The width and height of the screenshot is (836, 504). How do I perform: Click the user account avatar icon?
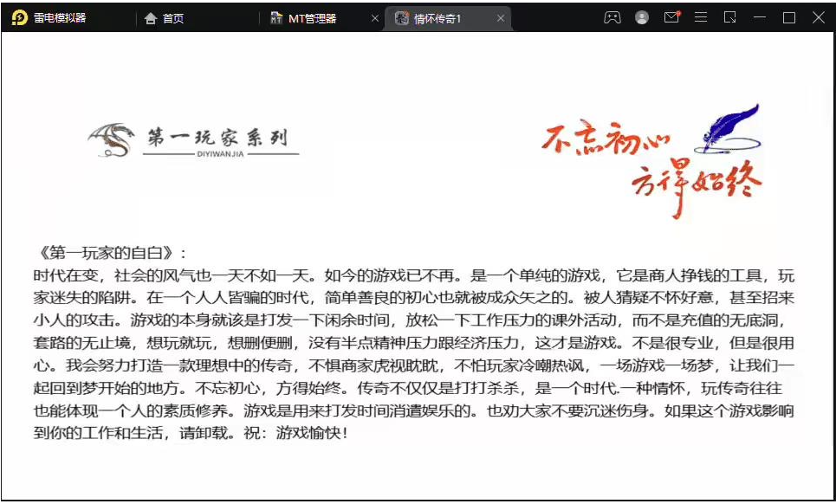[x=641, y=17]
